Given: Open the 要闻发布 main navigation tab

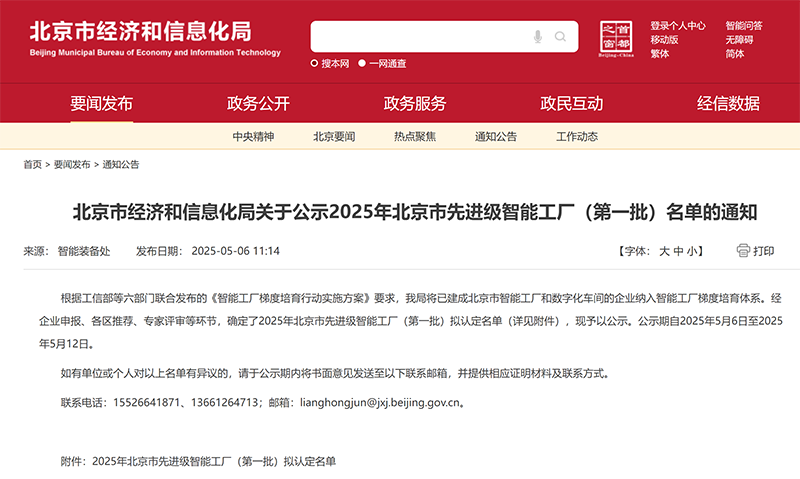Looking at the screenshot, I should [101, 103].
